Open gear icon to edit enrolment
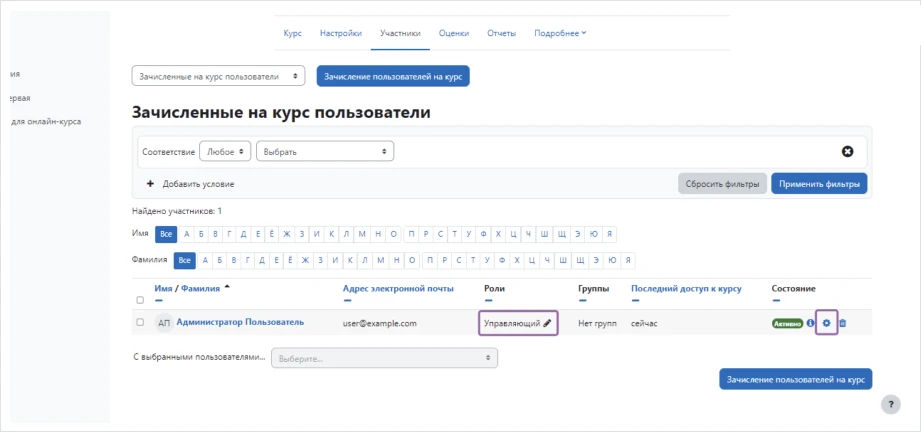This screenshot has height=432, width=921. click(x=827, y=323)
